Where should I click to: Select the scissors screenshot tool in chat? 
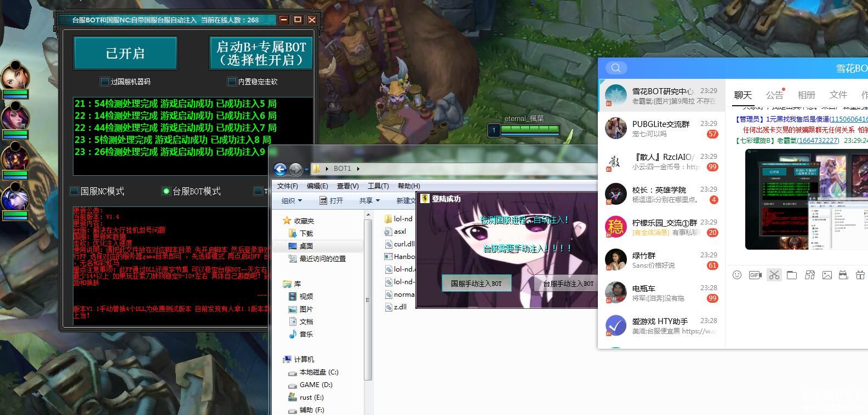774,275
